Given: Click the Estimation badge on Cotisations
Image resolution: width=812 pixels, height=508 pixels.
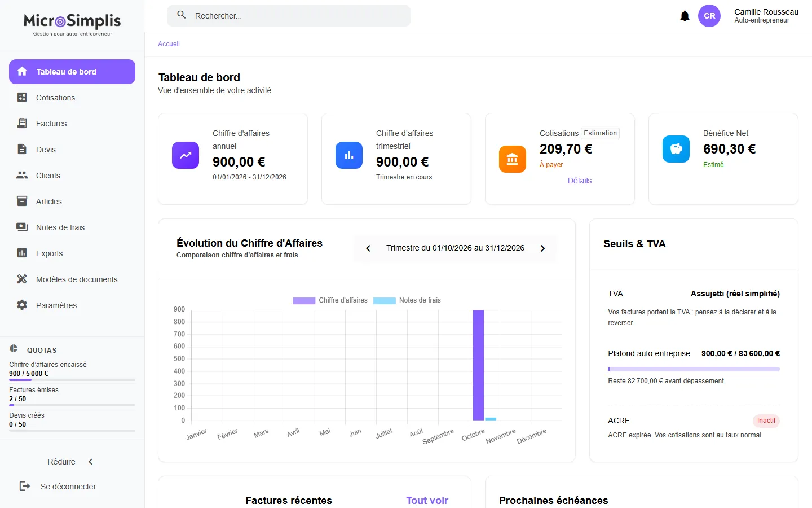Looking at the screenshot, I should (600, 133).
